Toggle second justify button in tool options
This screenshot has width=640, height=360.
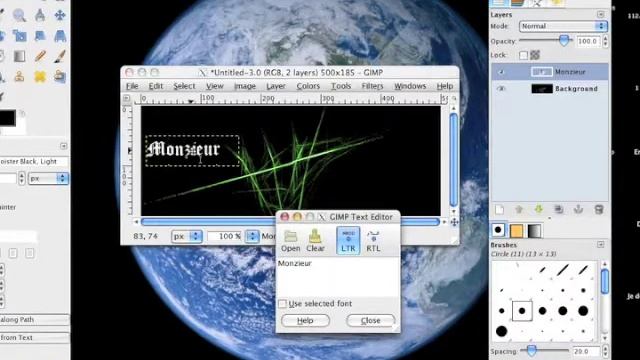[x=29, y=253]
